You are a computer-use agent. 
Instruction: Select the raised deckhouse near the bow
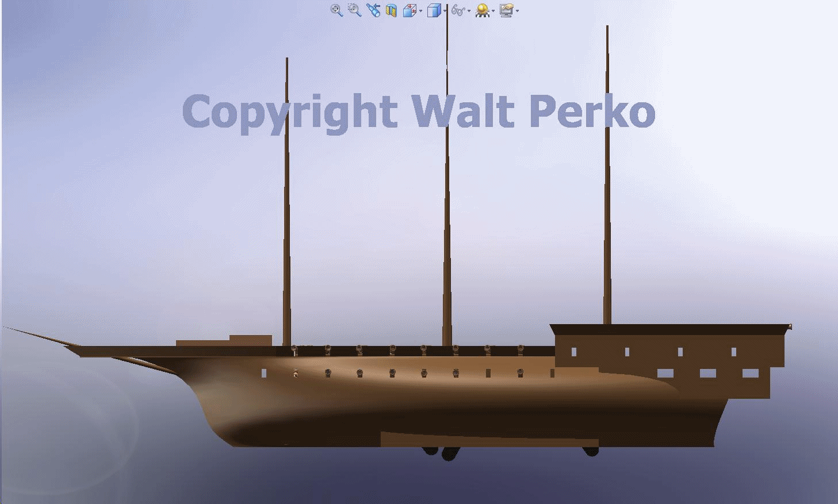coord(250,340)
